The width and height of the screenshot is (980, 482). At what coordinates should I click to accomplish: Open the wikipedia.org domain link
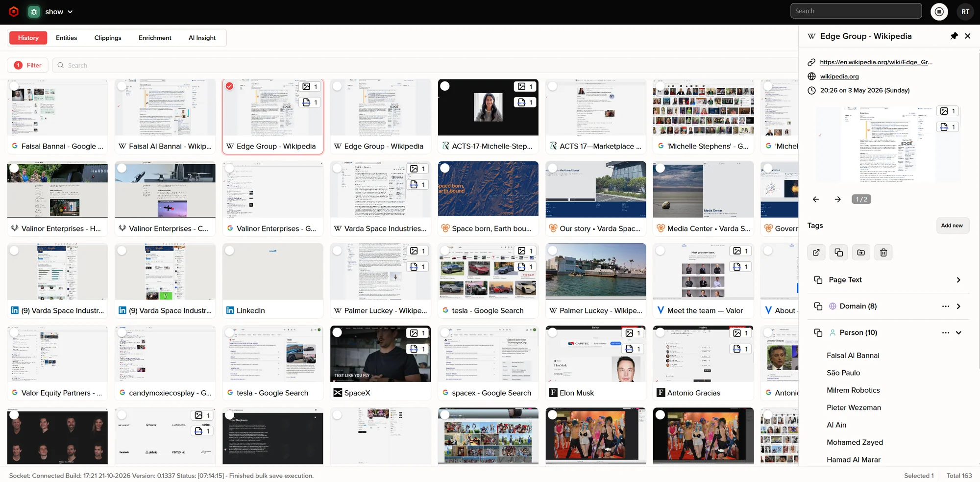pos(839,76)
